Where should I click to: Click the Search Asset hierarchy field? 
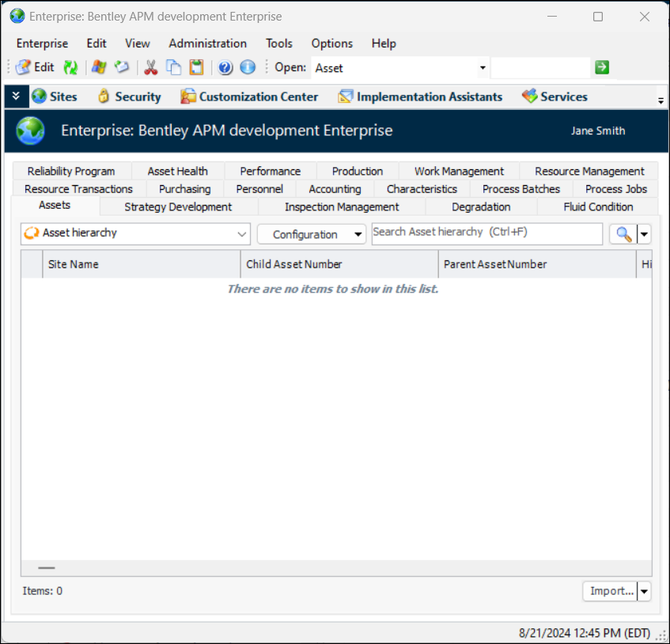point(487,233)
